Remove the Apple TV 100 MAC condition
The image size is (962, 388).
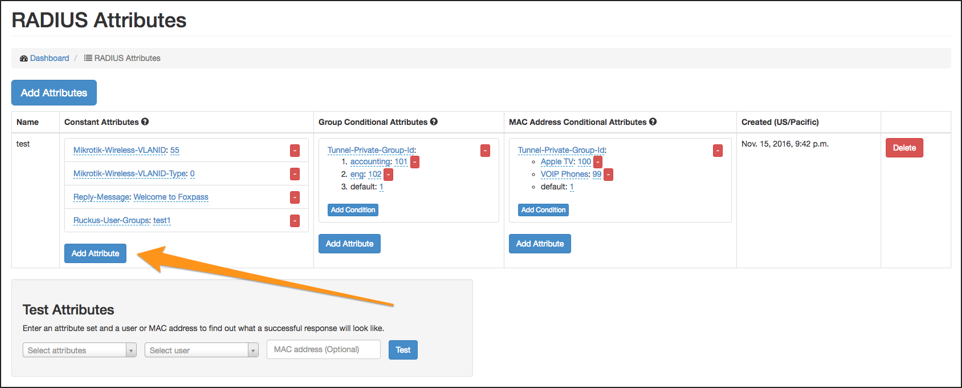pyautogui.click(x=598, y=162)
